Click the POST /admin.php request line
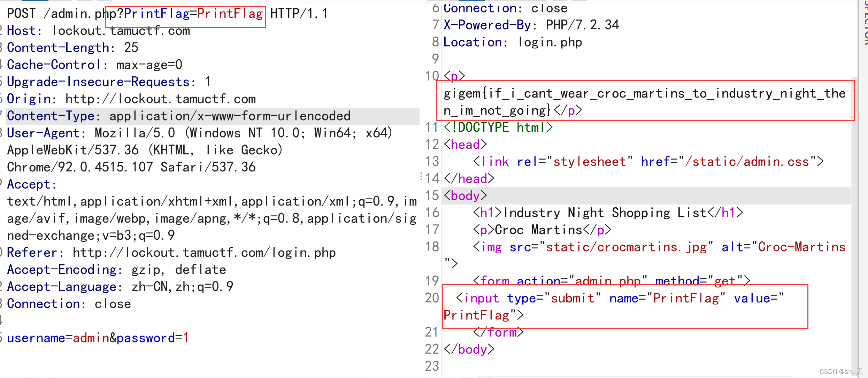Image resolution: width=868 pixels, height=378 pixels. click(x=167, y=14)
